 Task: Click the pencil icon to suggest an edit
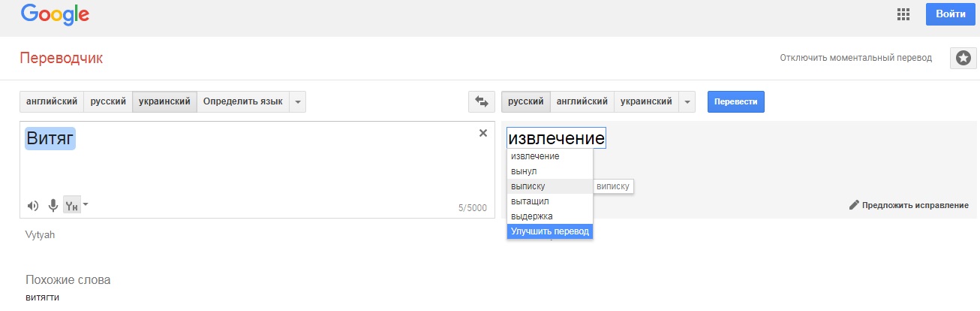point(854,205)
